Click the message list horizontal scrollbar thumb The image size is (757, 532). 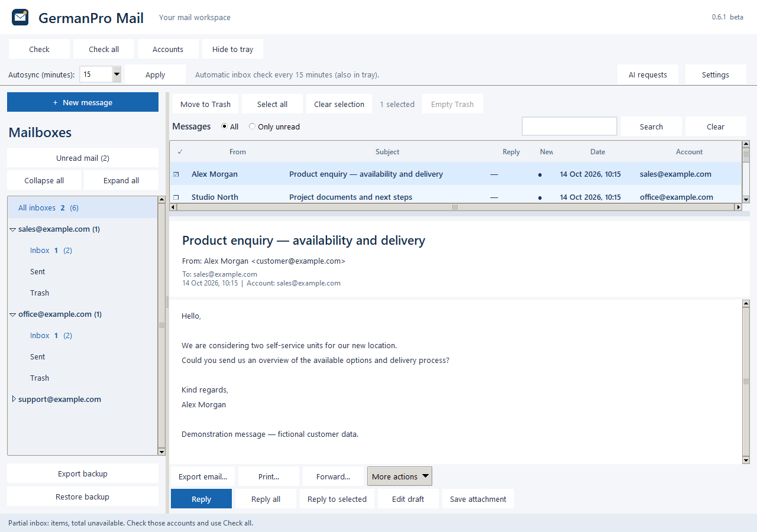pyautogui.click(x=455, y=207)
